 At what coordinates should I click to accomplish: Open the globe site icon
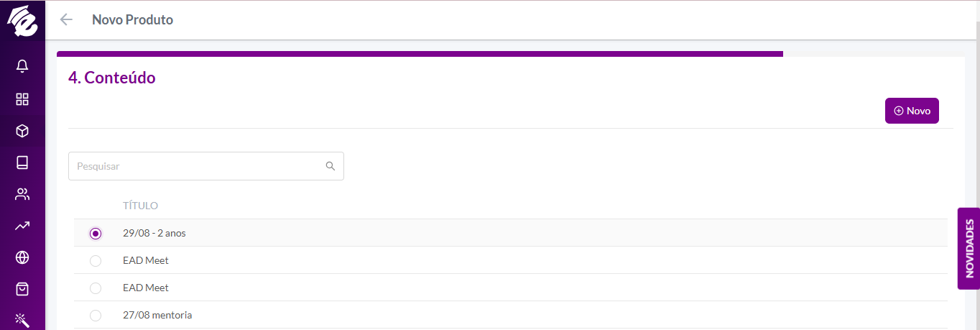22,257
